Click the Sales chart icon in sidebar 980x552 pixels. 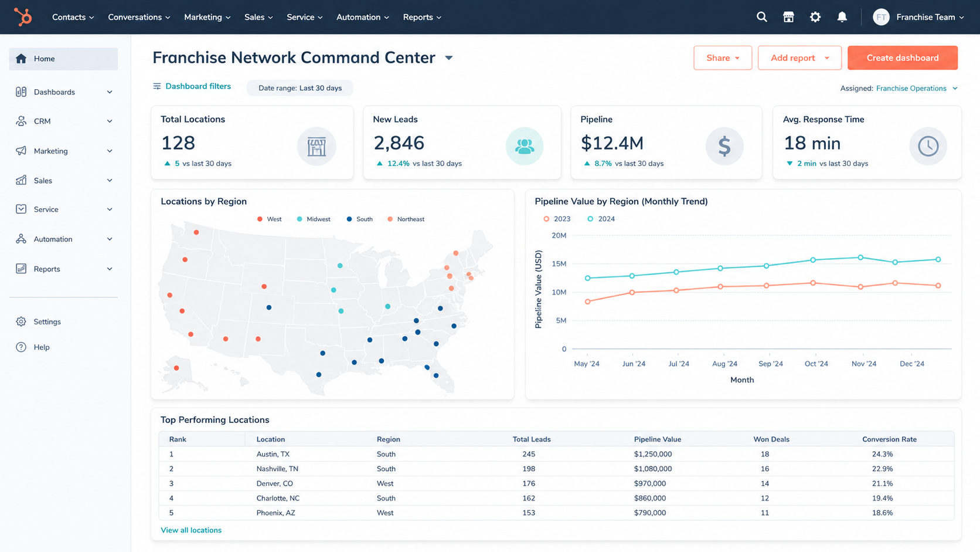[x=21, y=180]
